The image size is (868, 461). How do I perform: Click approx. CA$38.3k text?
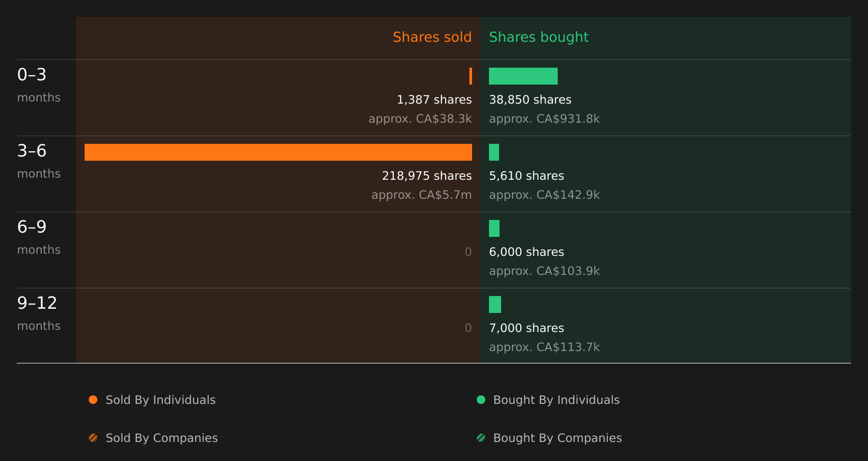(420, 119)
